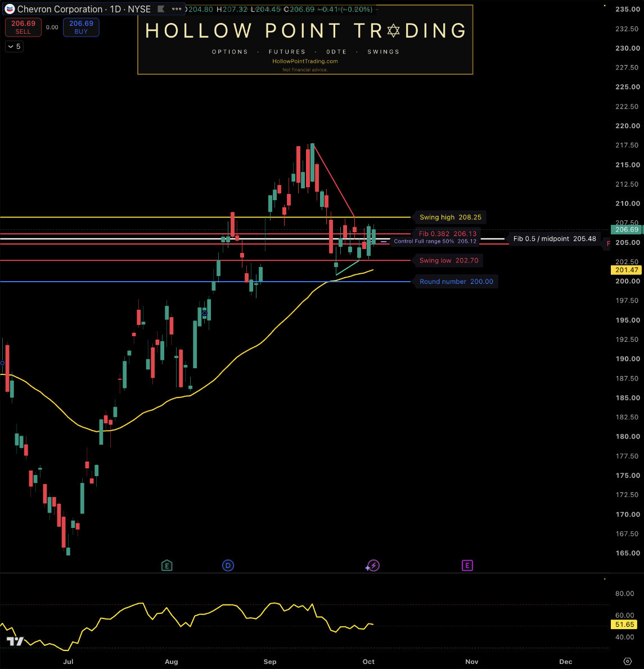Click the 165.00 price axis label
The width and height of the screenshot is (644, 669).
pyautogui.click(x=627, y=553)
